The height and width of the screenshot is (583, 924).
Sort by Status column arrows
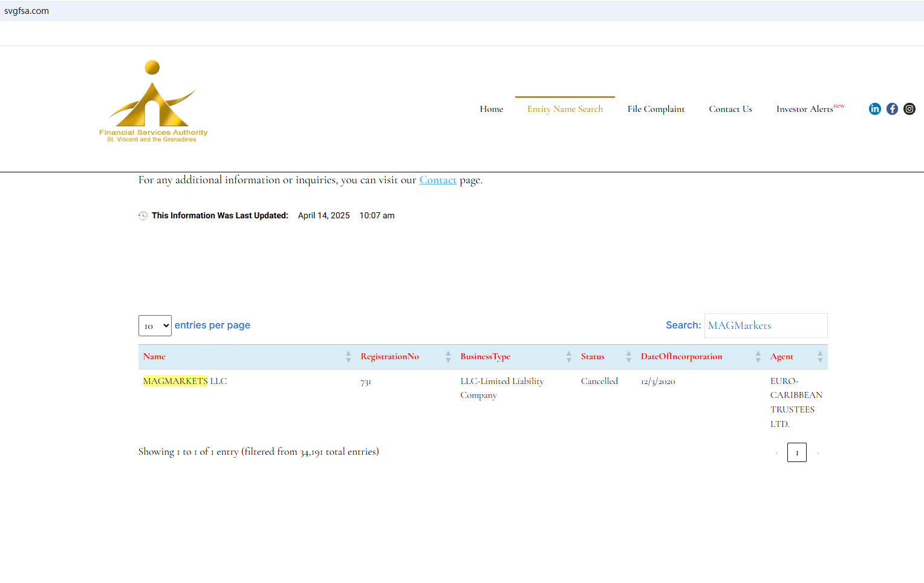628,357
